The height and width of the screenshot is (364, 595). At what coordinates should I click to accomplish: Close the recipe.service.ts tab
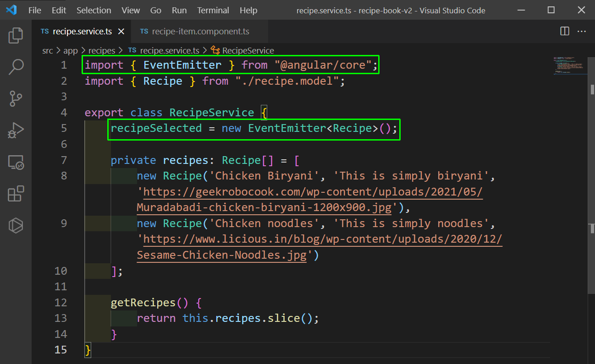tap(121, 32)
